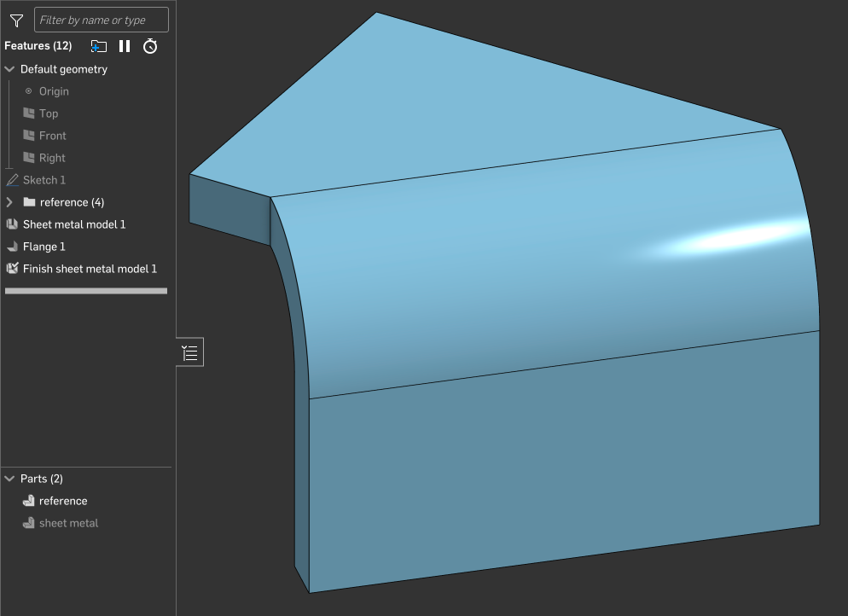The image size is (848, 616).
Task: Open the regeneration times stopwatch icon
Action: 150,47
